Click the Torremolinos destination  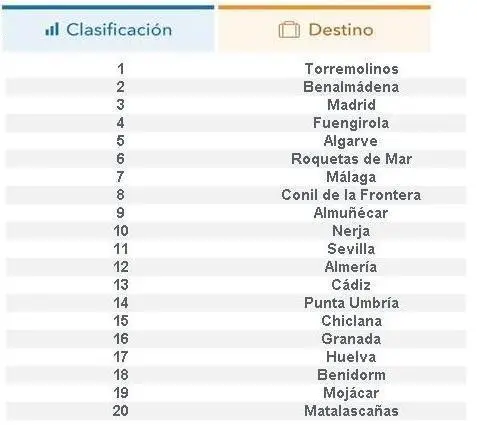351,69
